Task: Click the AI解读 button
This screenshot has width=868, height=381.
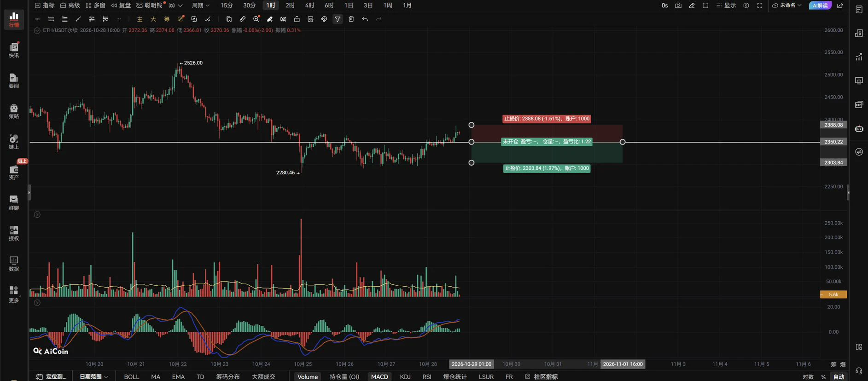Action: (820, 6)
